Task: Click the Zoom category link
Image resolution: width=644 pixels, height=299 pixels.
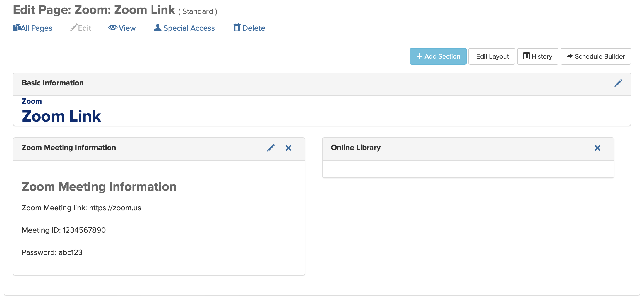Action: [x=32, y=101]
